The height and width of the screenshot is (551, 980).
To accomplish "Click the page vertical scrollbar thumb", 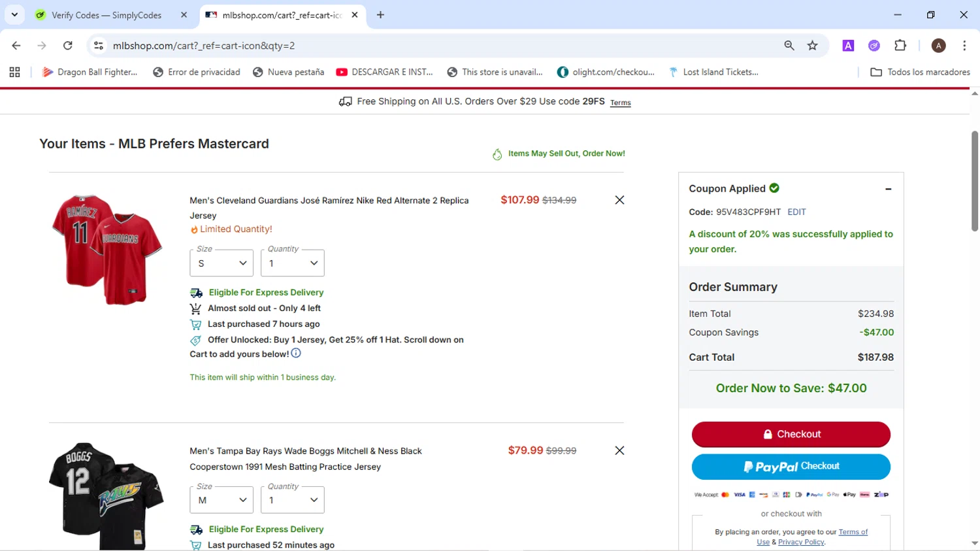I will (975, 181).
